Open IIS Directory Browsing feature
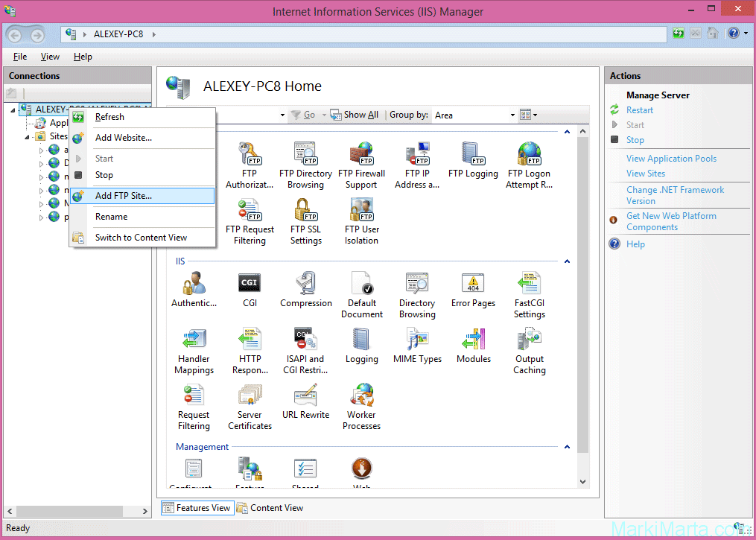 [x=417, y=295]
